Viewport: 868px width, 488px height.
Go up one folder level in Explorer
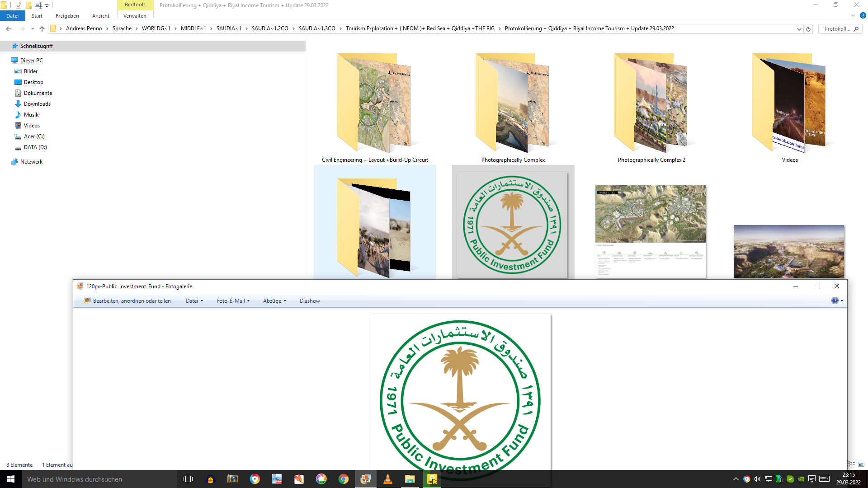(x=42, y=29)
